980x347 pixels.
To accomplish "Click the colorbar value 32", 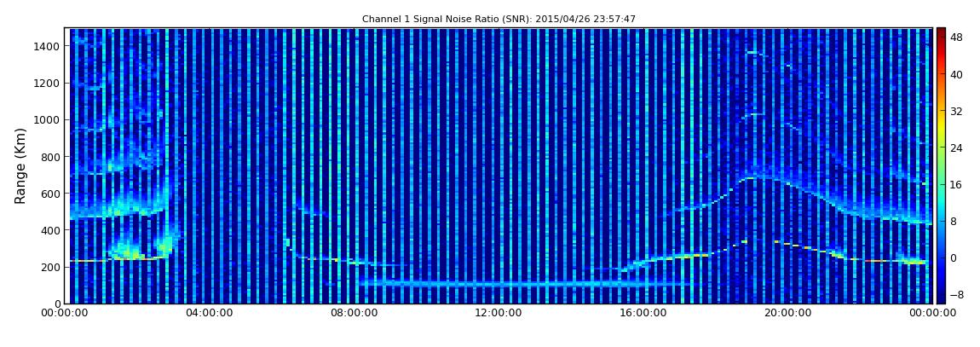I will [x=956, y=112].
